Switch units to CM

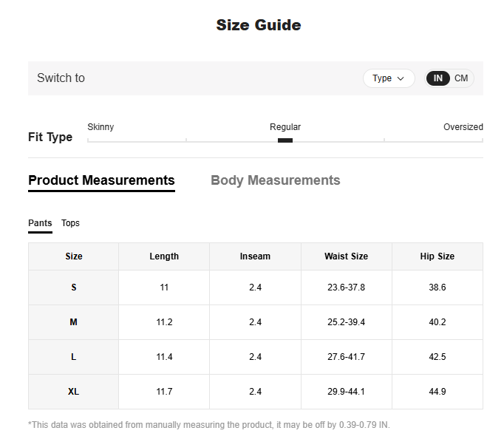pos(461,78)
